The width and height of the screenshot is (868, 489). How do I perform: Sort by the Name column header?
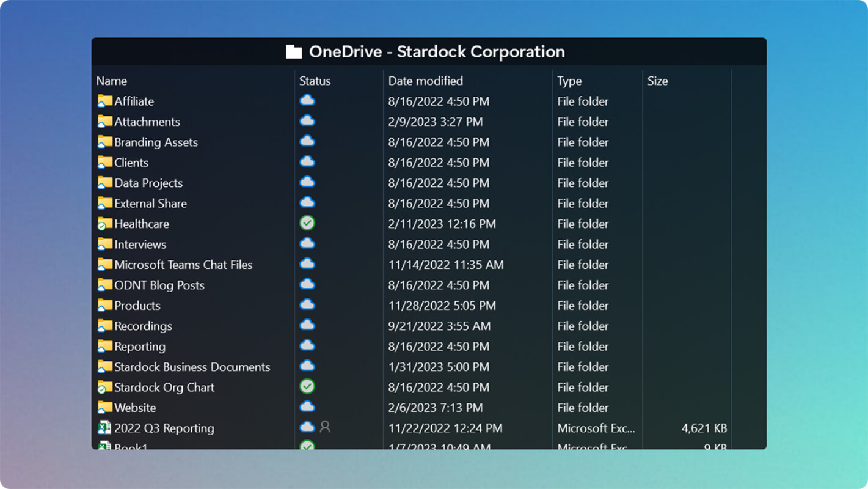(x=112, y=81)
